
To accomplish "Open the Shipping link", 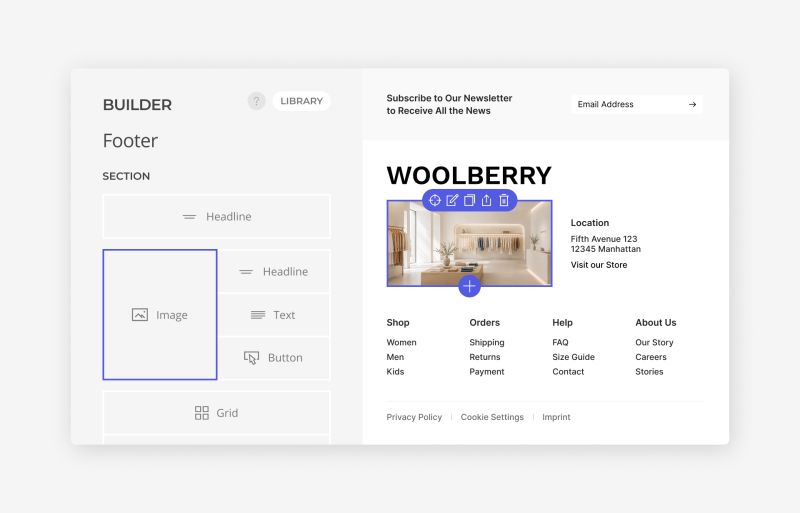I will click(x=487, y=343).
